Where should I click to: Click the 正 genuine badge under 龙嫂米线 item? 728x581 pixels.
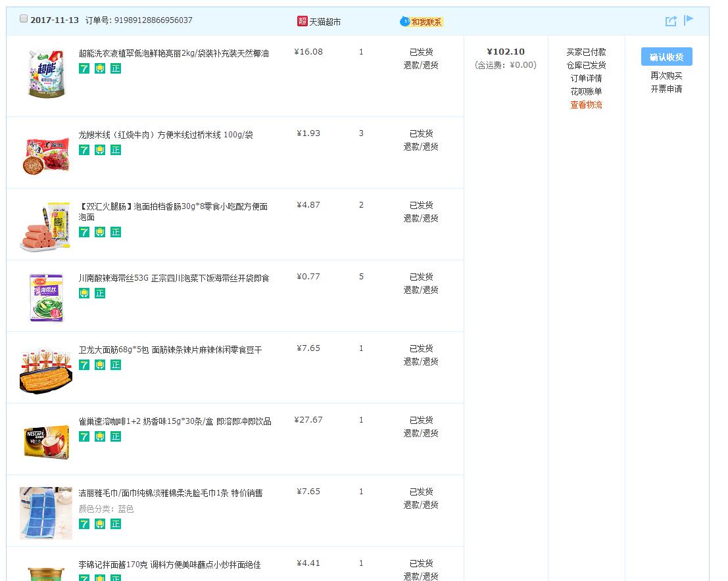[x=116, y=150]
